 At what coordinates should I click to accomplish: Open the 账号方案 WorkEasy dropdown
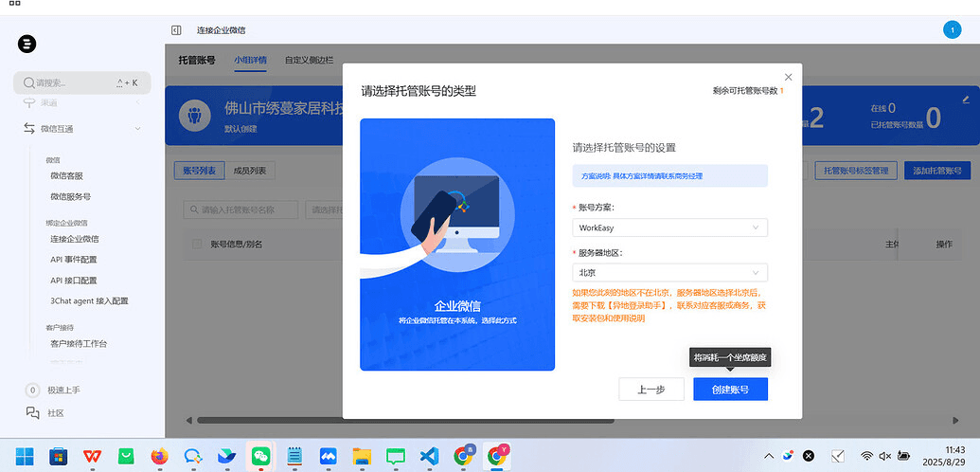pyautogui.click(x=669, y=227)
